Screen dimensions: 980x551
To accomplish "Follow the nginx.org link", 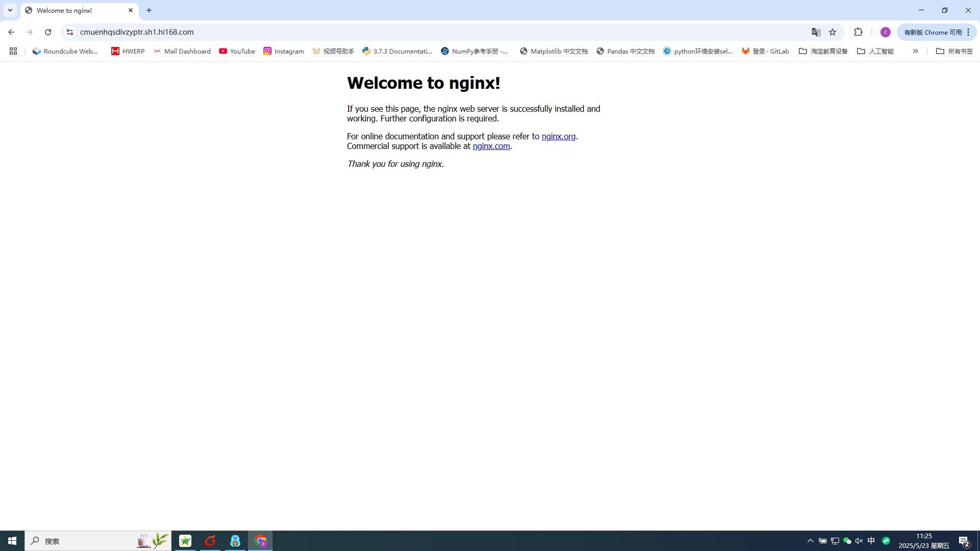I will coord(558,136).
